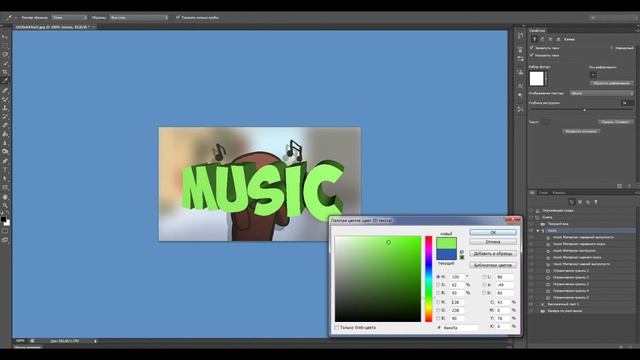The image size is (640, 360).
Task: Open the 'Размер образца' dropdown
Action: [x=69, y=18]
